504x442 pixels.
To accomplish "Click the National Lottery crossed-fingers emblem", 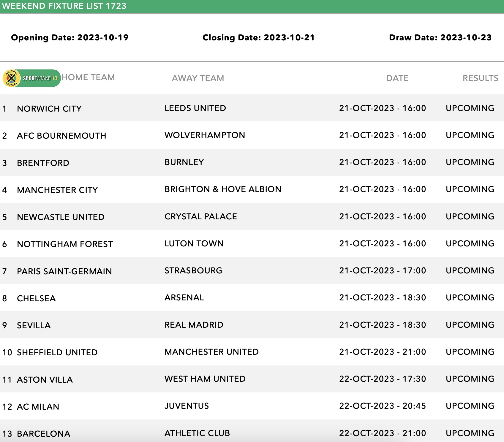I will pos(12,78).
